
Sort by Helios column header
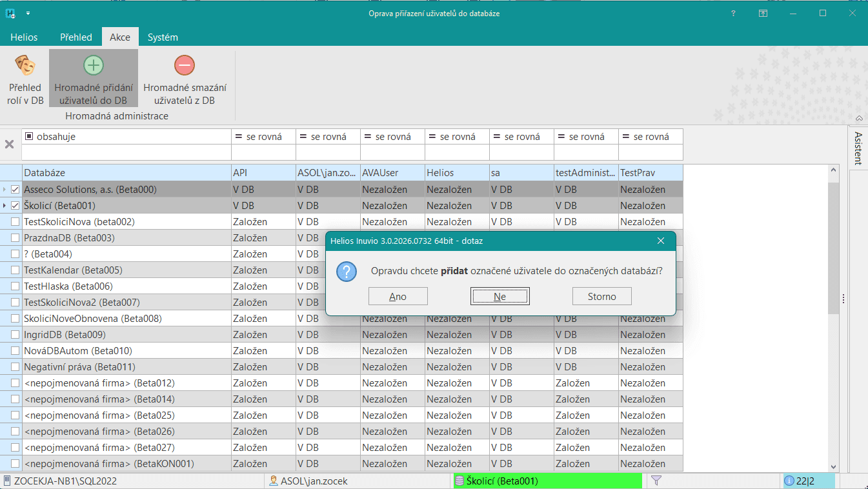coord(457,173)
